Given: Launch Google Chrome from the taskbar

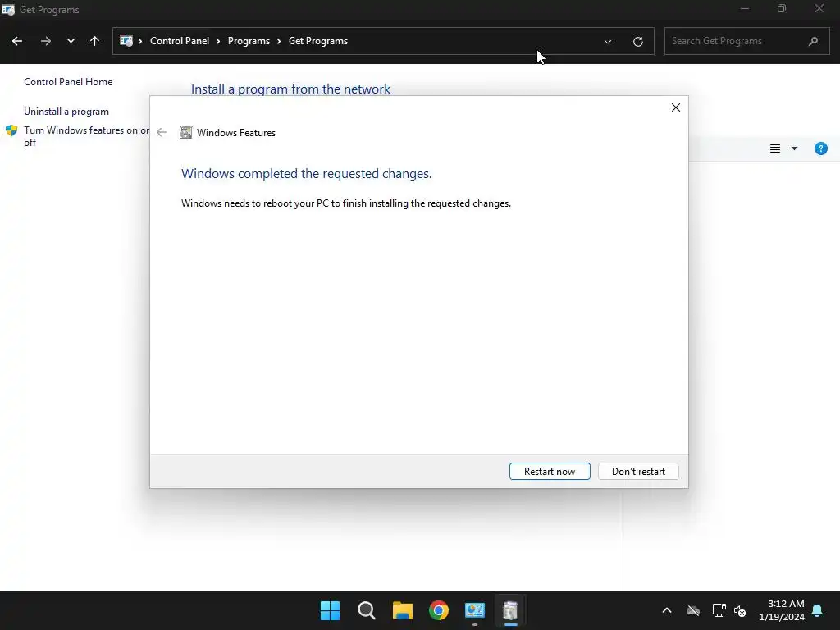Looking at the screenshot, I should point(439,610).
